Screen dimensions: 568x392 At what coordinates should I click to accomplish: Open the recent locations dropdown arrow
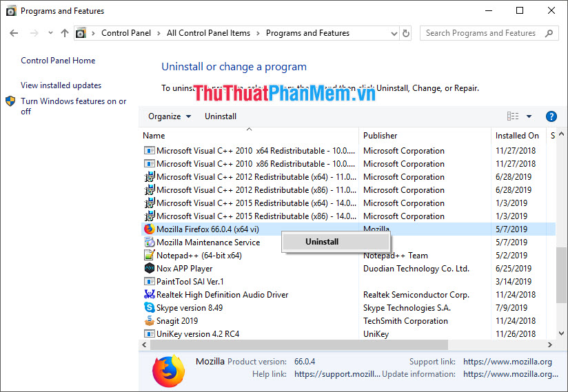[50, 33]
